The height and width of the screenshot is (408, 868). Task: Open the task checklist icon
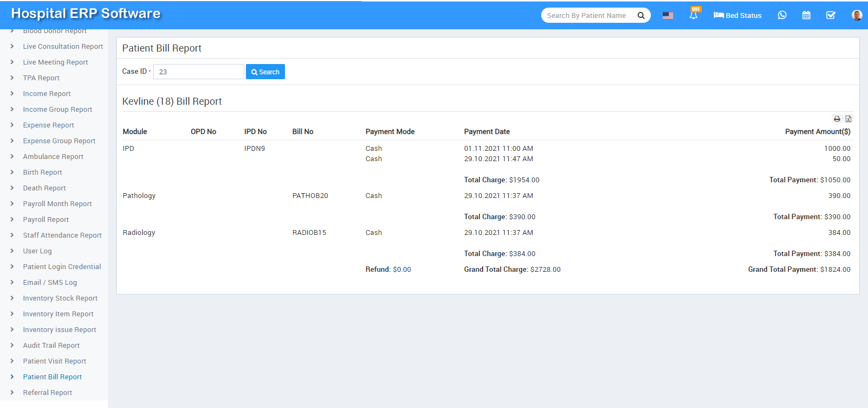(x=831, y=15)
